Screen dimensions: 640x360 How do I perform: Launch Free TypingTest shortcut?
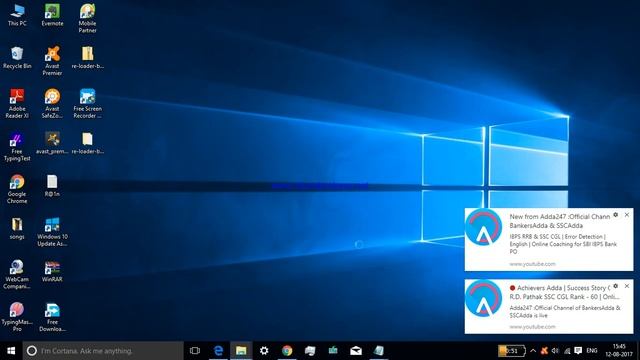(x=17, y=147)
